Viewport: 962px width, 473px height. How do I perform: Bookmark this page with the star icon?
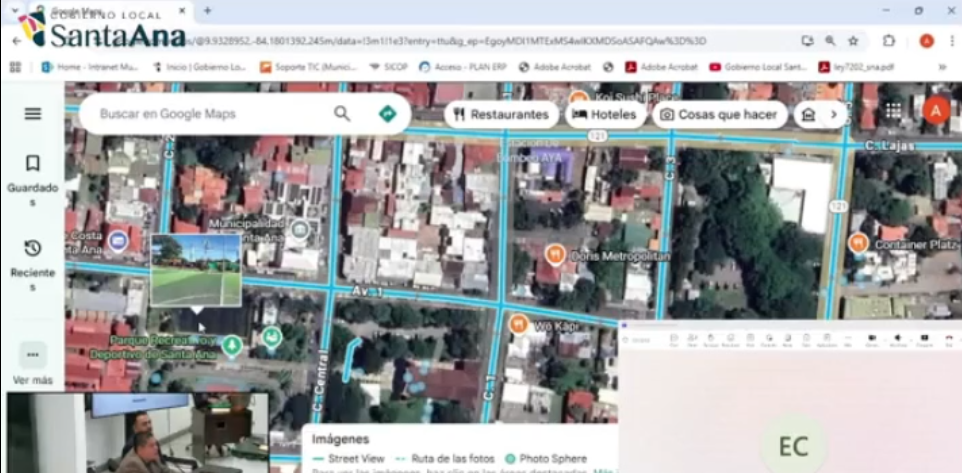(x=853, y=41)
